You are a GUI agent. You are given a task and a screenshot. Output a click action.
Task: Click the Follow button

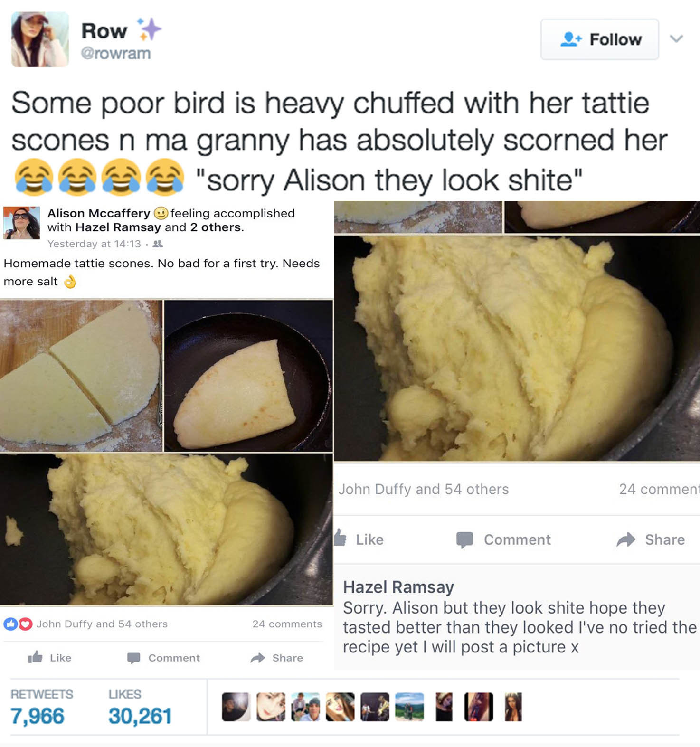(x=599, y=39)
